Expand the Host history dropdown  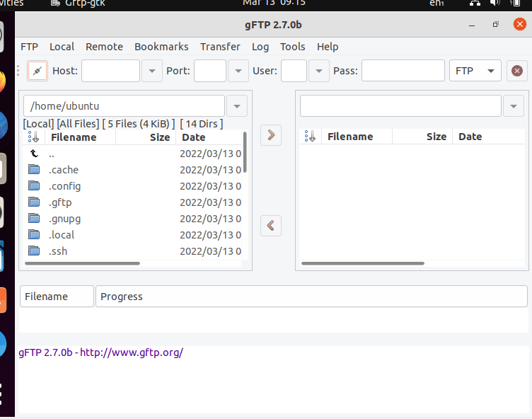click(151, 71)
